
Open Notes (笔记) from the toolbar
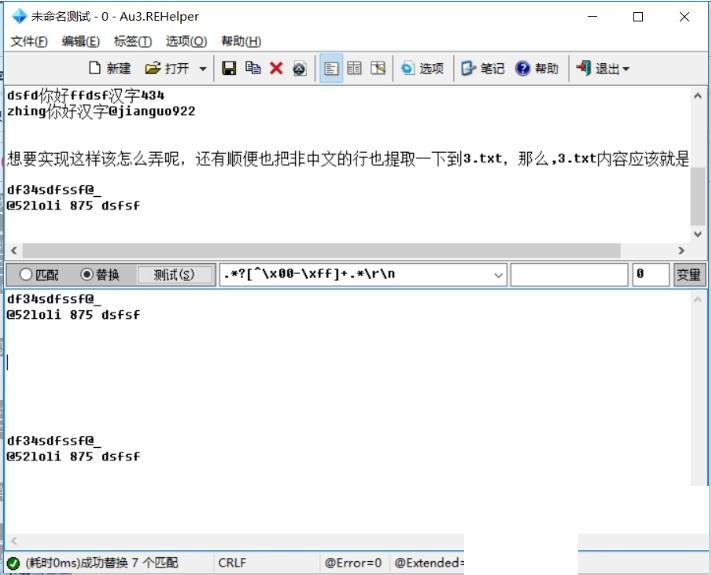[483, 68]
